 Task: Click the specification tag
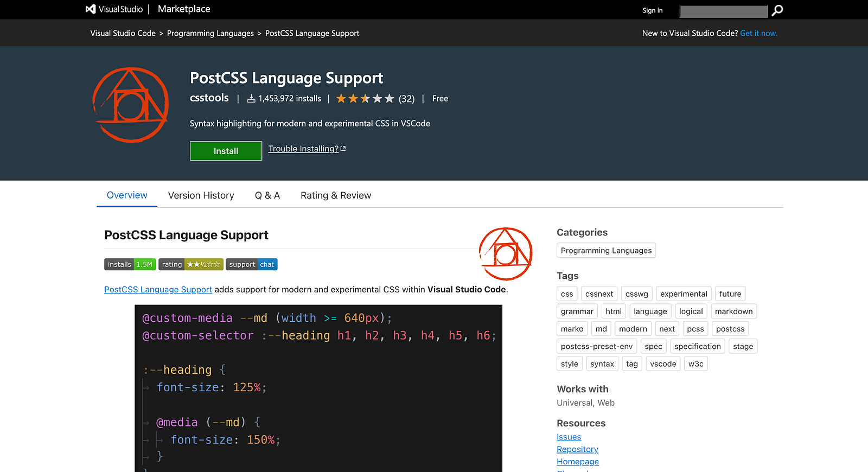(x=698, y=346)
